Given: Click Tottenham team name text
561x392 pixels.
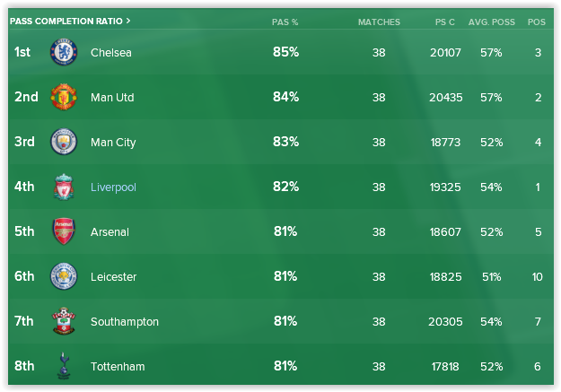Looking at the screenshot, I should 118,367.
